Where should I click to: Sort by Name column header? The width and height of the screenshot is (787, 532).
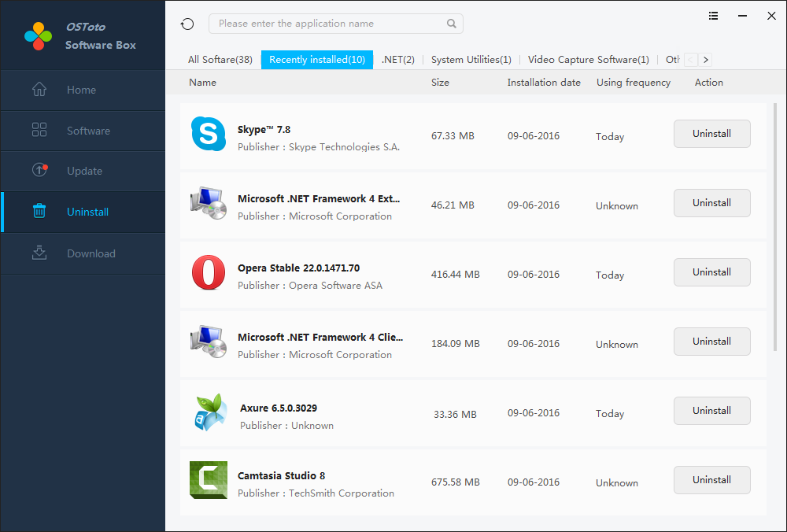202,83
